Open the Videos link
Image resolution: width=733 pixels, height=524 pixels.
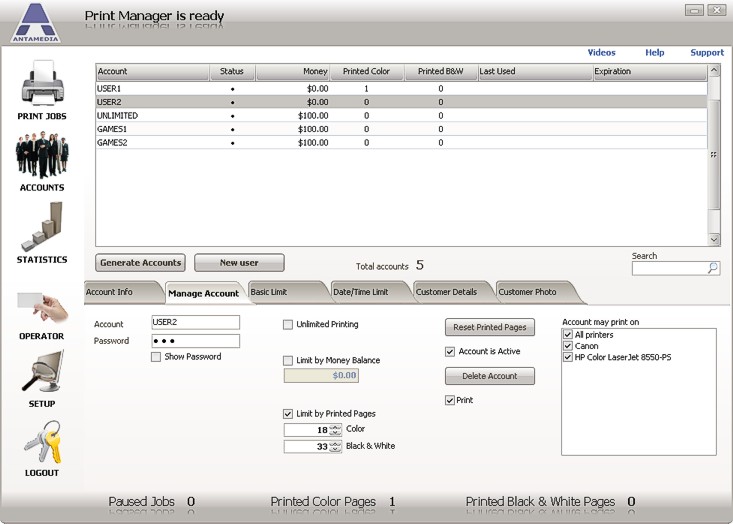[601, 53]
